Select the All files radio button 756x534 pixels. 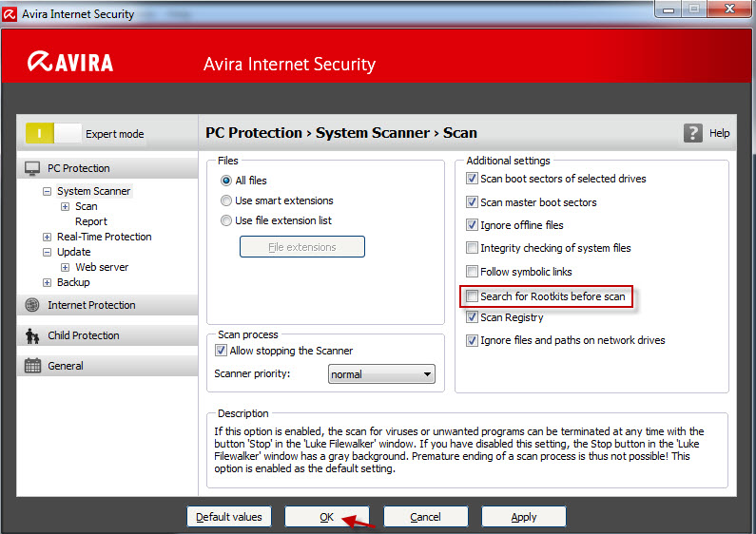(x=225, y=181)
